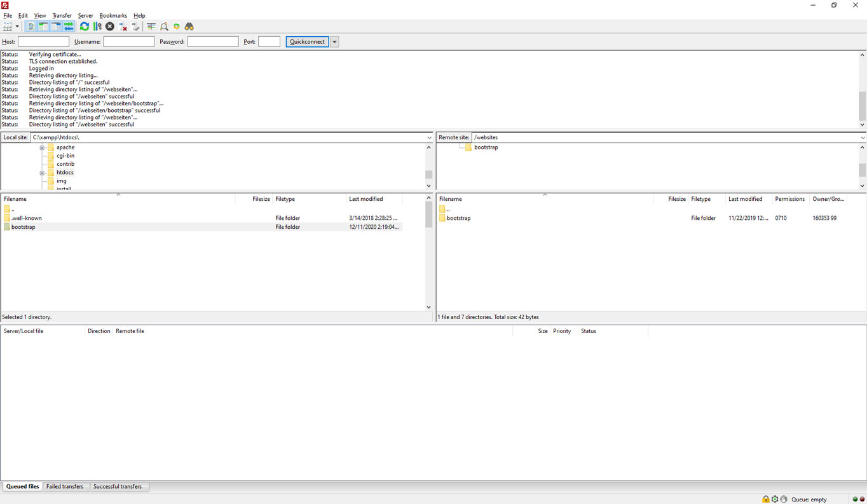Toggle message log display
867x504 pixels.
31,27
